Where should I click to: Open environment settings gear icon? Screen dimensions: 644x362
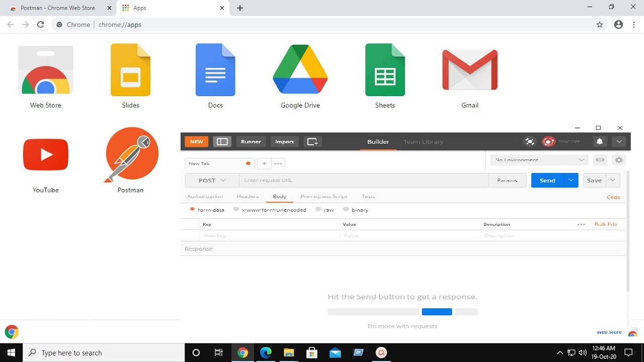click(x=619, y=160)
